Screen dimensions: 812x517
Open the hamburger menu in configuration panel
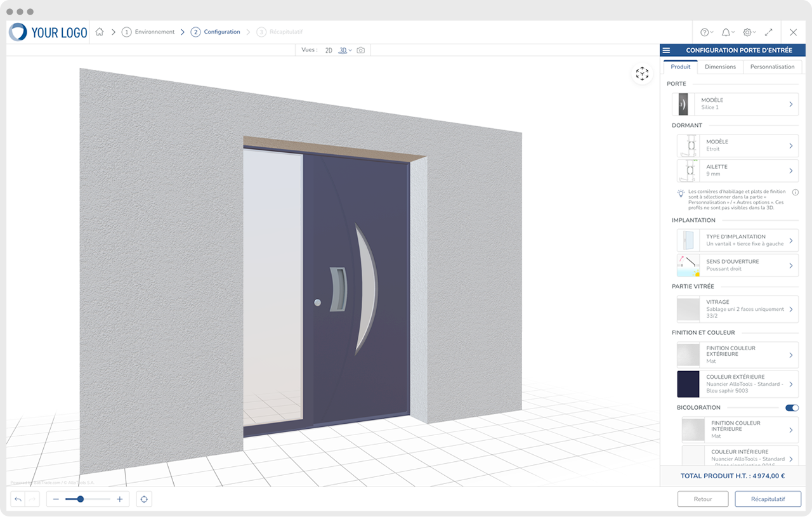coord(666,50)
